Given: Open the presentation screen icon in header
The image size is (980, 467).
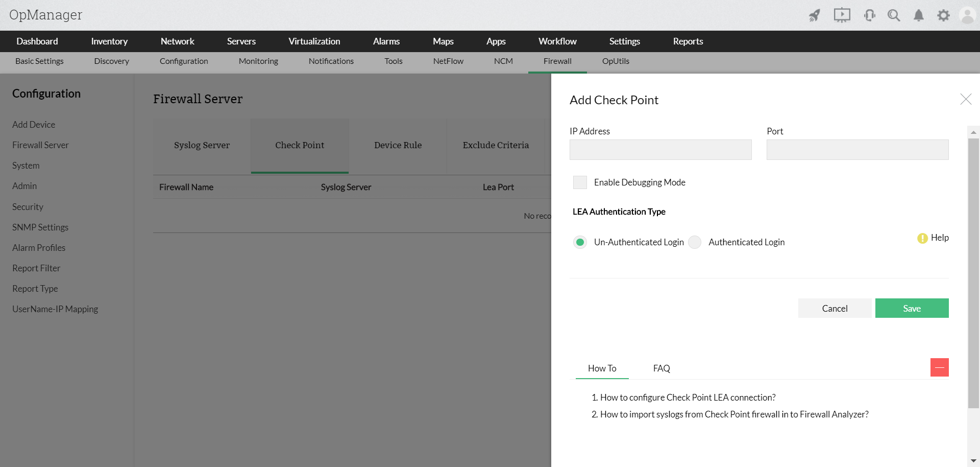Looking at the screenshot, I should point(842,15).
